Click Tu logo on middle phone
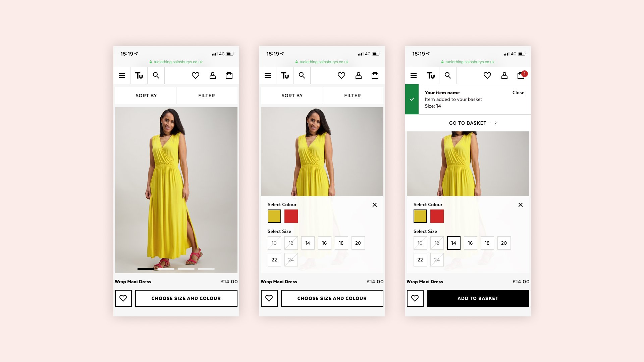The height and width of the screenshot is (362, 644). 285,75
